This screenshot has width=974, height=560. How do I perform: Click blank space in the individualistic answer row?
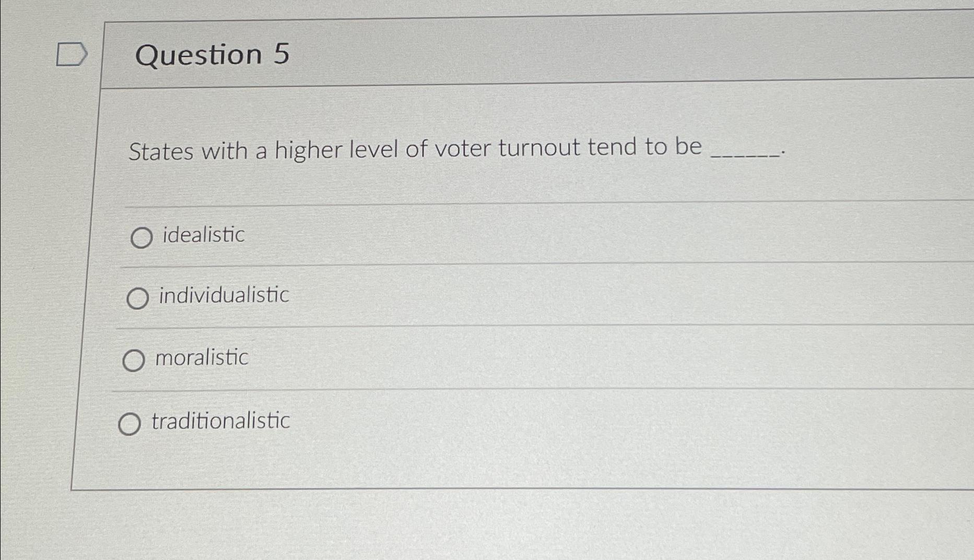point(574,294)
